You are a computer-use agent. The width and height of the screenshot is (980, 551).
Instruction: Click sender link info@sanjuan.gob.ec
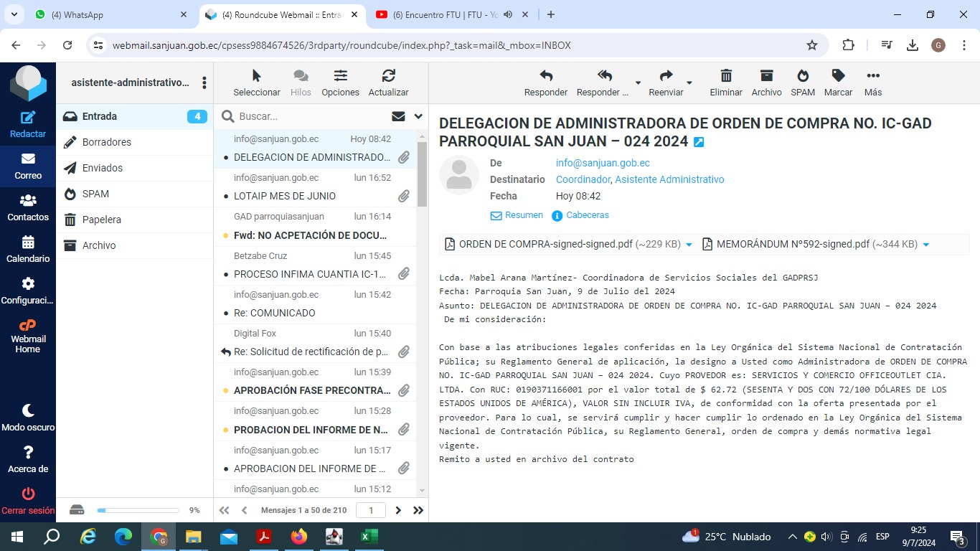[603, 163]
